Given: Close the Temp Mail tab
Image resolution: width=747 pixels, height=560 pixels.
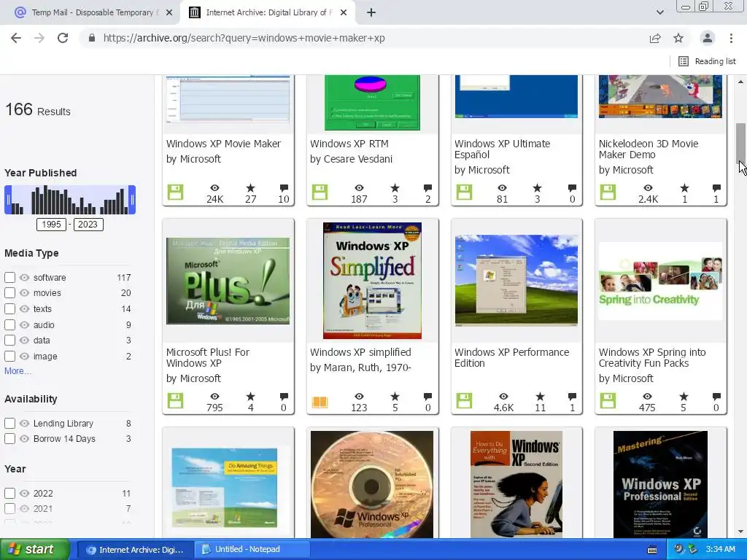Looking at the screenshot, I should click(x=169, y=12).
